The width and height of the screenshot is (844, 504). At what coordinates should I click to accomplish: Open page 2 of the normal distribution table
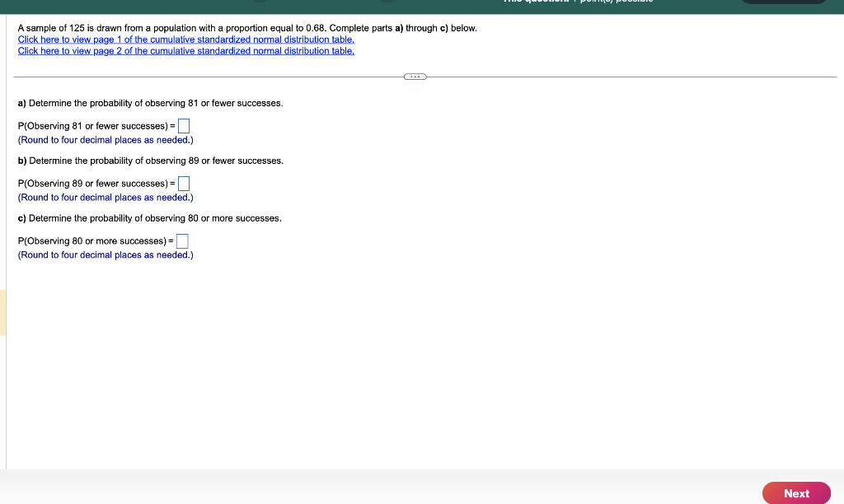185,50
